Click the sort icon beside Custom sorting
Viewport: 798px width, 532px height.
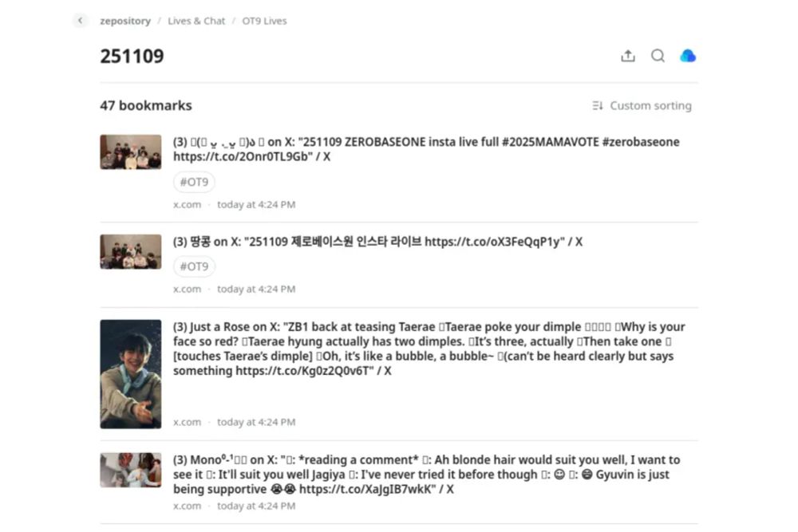(x=598, y=105)
